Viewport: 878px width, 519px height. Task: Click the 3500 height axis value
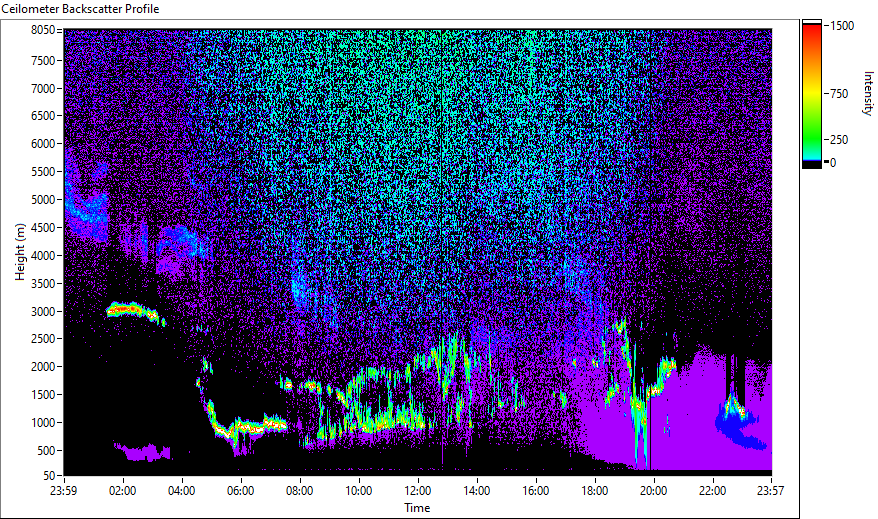43,284
